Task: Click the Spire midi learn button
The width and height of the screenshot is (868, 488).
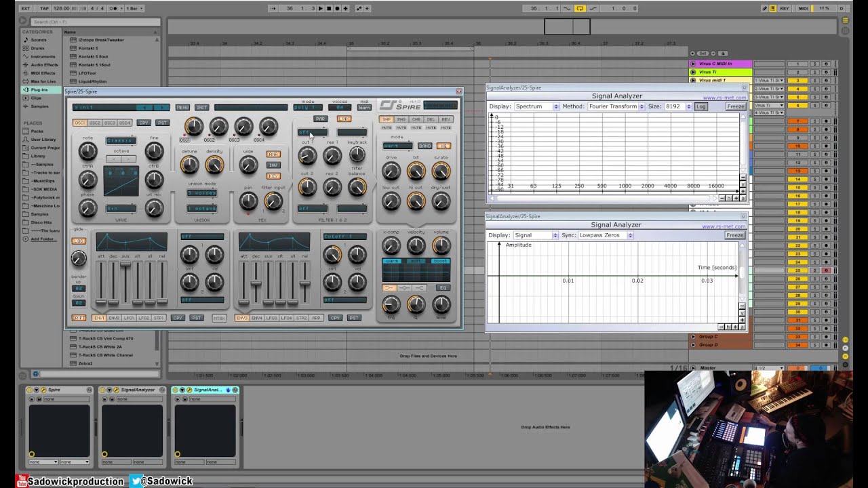Action: pyautogui.click(x=364, y=107)
